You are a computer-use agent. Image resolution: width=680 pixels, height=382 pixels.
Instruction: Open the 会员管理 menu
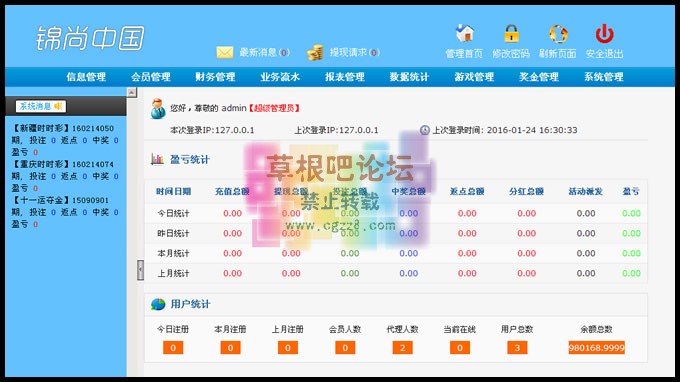pyautogui.click(x=150, y=77)
